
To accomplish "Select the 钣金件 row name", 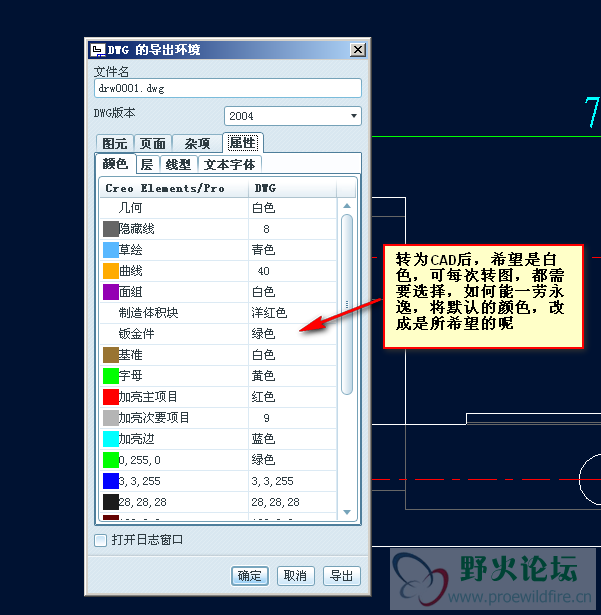I will coord(137,334).
